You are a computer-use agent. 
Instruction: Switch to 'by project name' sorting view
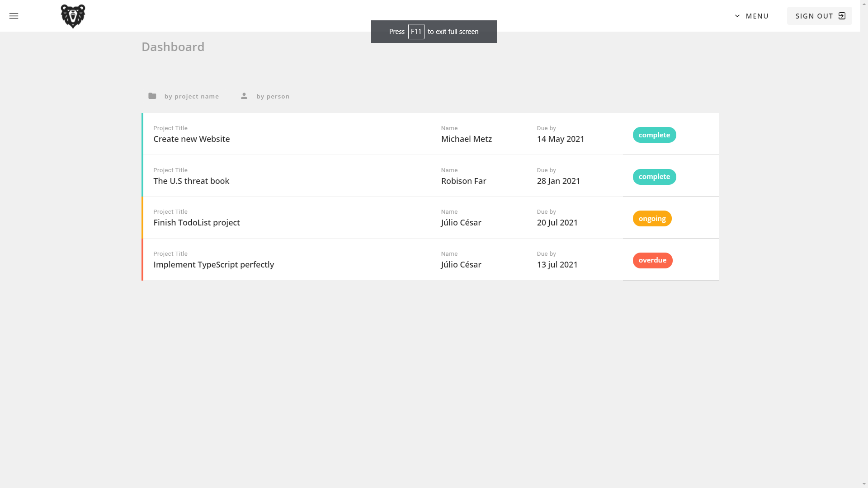point(191,96)
